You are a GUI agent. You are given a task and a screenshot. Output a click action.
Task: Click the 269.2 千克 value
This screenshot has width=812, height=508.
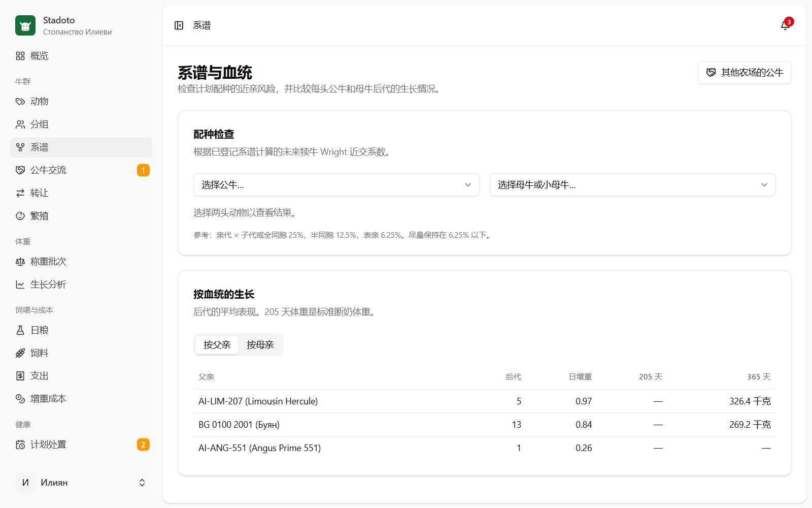(x=750, y=425)
